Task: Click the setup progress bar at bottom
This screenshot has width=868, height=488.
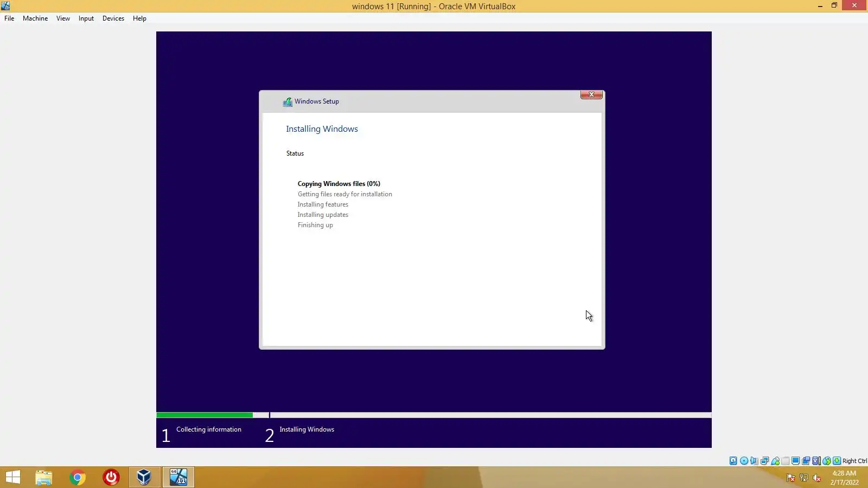Action: (x=434, y=415)
